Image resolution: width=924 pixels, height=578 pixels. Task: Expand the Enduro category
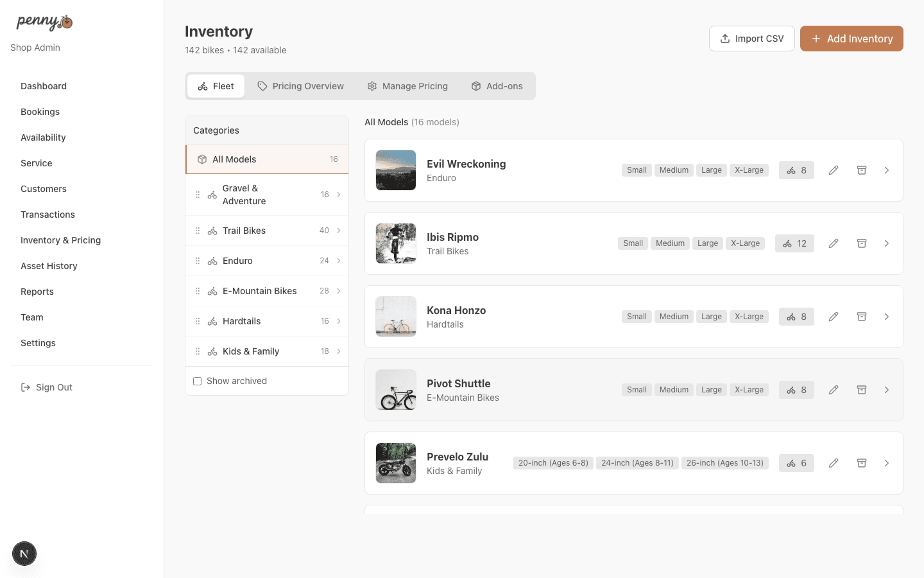coord(339,261)
